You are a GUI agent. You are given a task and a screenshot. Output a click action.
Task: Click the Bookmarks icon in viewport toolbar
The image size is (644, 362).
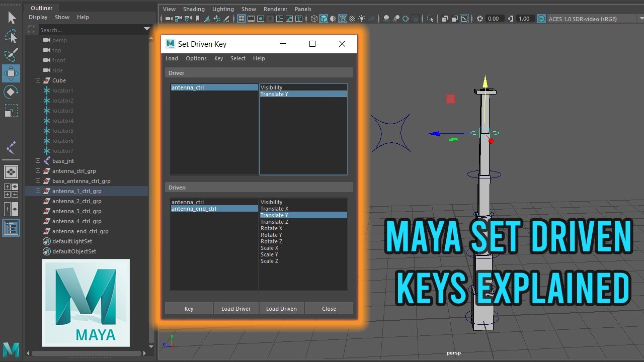(198, 19)
